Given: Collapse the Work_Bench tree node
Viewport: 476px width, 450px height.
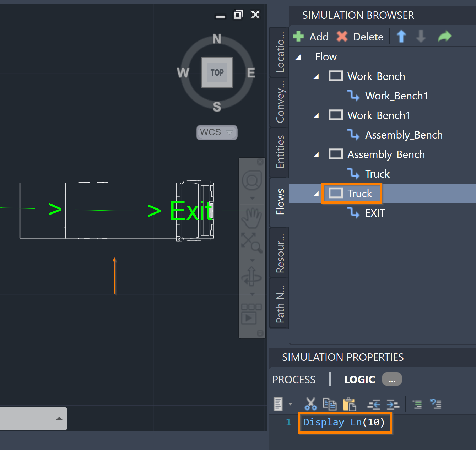Looking at the screenshot, I should [316, 77].
